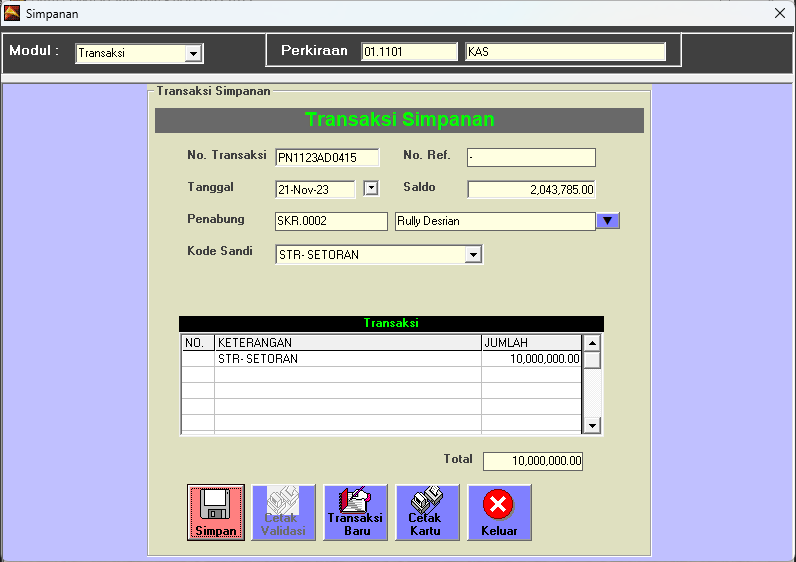
Task: Click the No. Transaksi input field
Action: [327, 157]
